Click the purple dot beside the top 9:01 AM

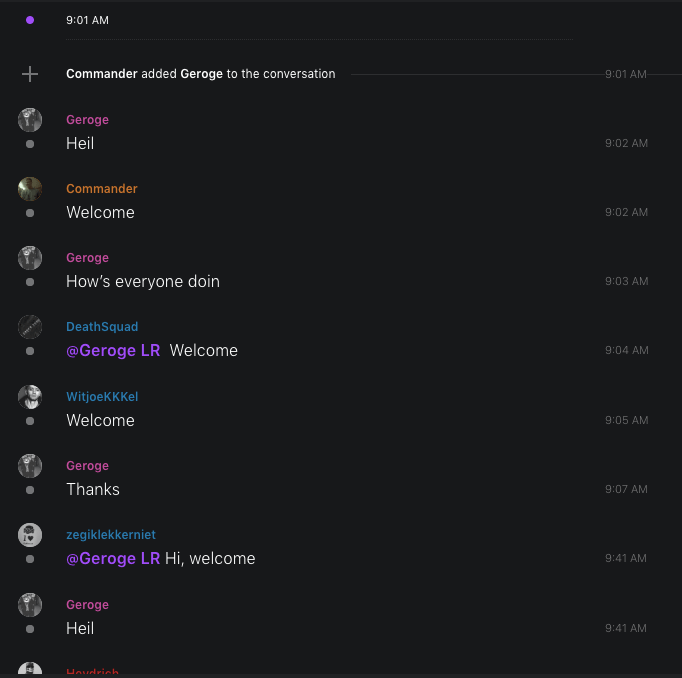click(30, 20)
